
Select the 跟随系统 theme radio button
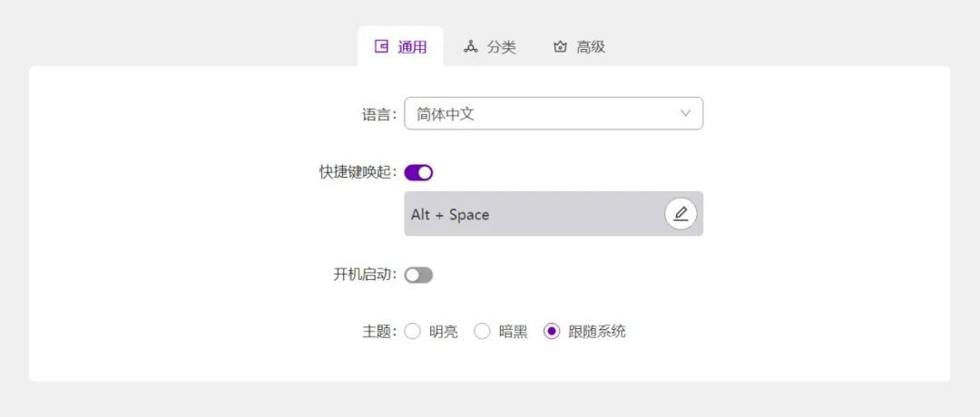pos(552,331)
